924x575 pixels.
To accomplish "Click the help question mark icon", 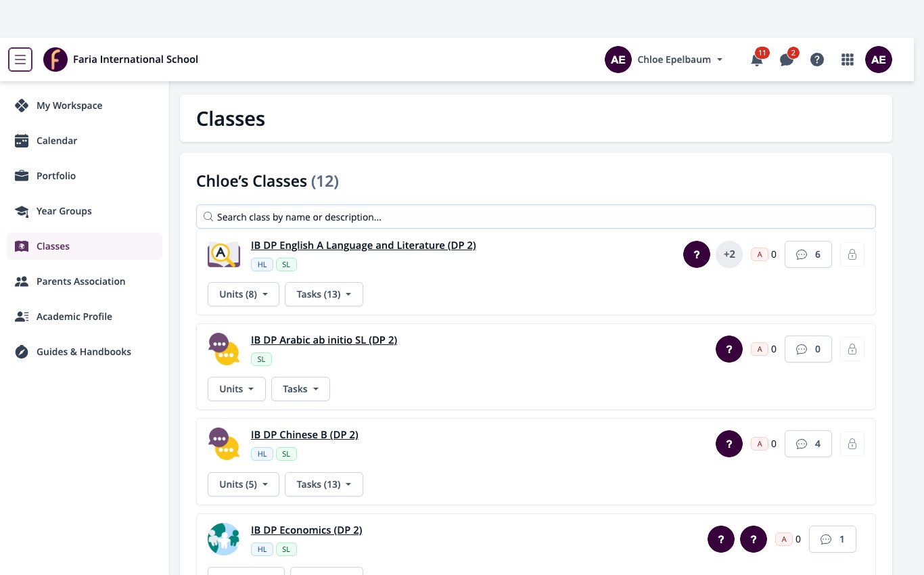I will tap(817, 60).
